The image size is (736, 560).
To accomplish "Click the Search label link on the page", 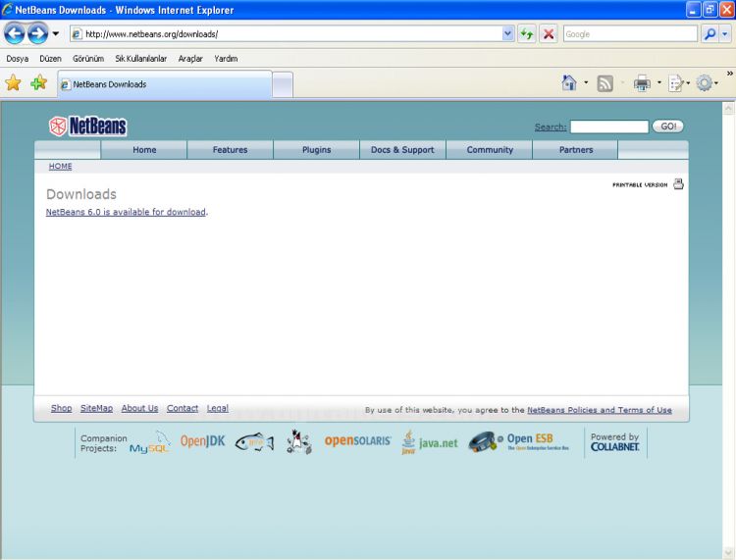I will [551, 127].
